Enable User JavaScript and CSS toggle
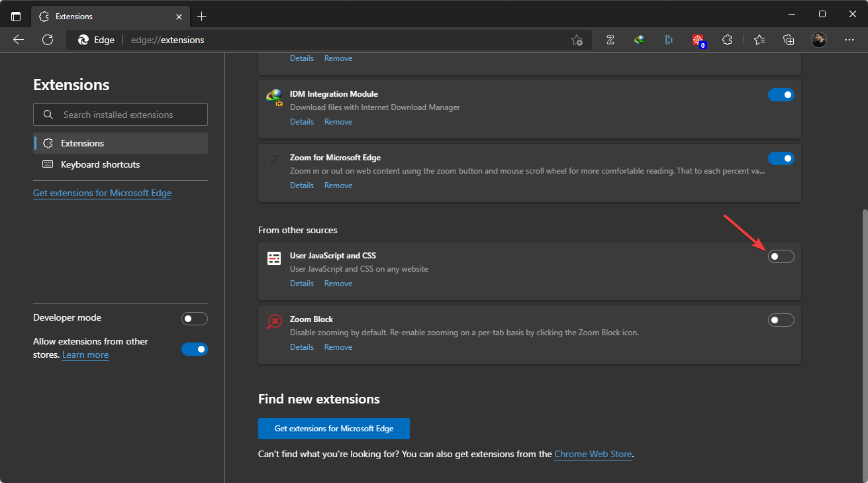This screenshot has height=483, width=868. (781, 256)
